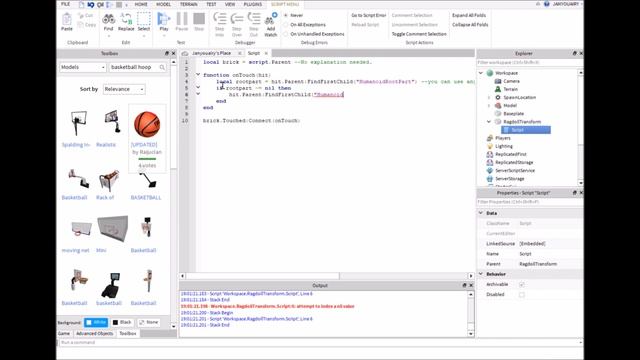Click the Find binoculars icon
The width and height of the screenshot is (640, 360).
[x=108, y=19]
